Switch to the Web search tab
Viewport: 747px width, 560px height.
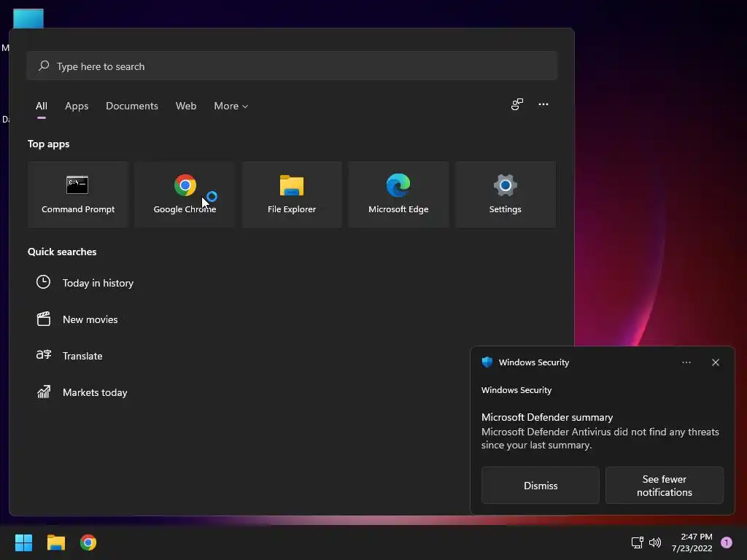click(x=186, y=106)
